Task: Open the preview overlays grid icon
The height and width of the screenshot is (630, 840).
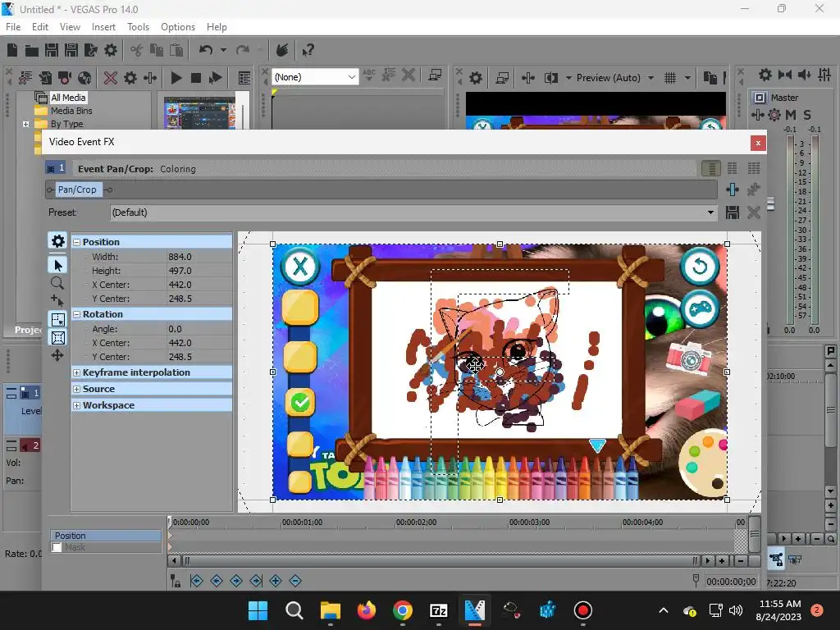Action: [x=670, y=78]
